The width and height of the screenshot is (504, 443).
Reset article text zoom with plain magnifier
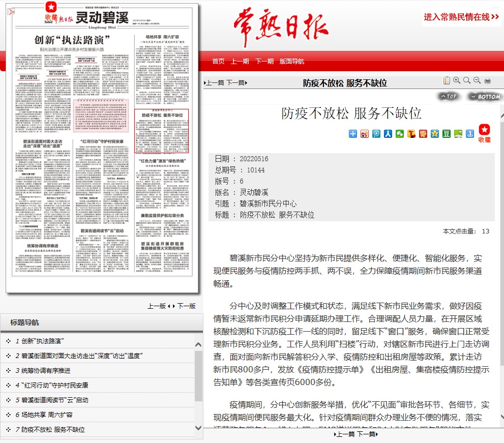(x=467, y=80)
